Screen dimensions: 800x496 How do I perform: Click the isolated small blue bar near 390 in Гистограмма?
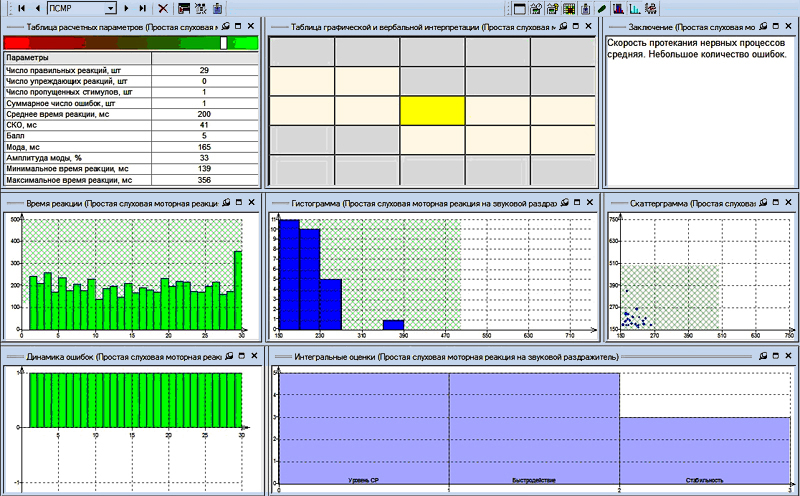[393, 325]
